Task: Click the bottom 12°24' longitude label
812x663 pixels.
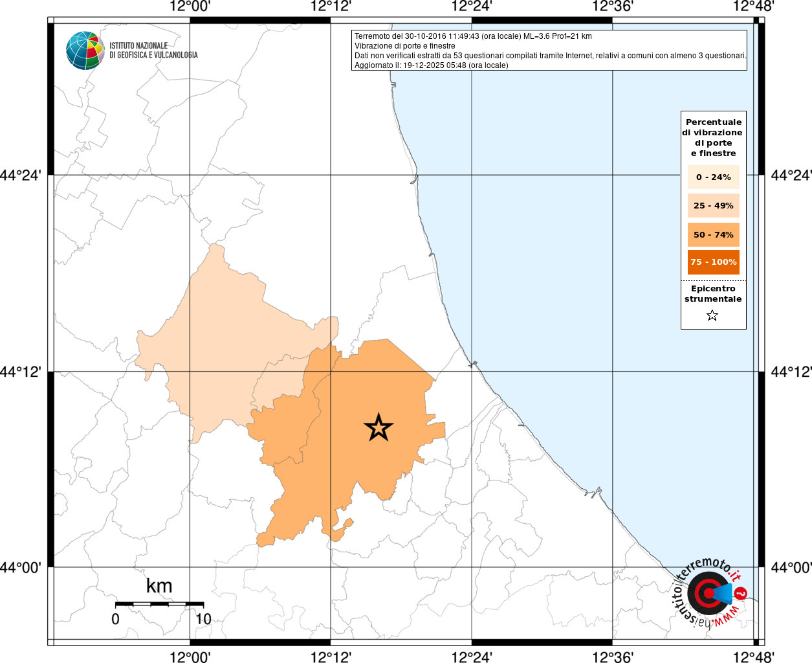Action: 472,657
